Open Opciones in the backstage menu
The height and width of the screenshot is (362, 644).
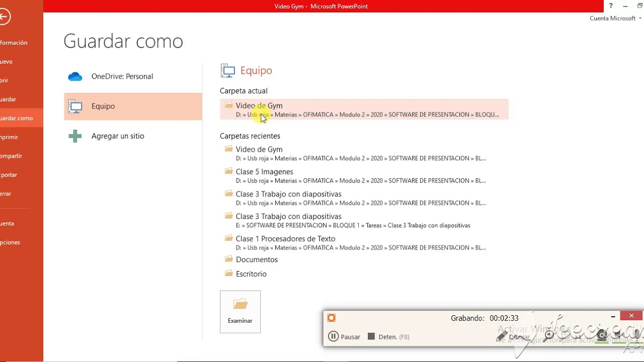click(22, 242)
